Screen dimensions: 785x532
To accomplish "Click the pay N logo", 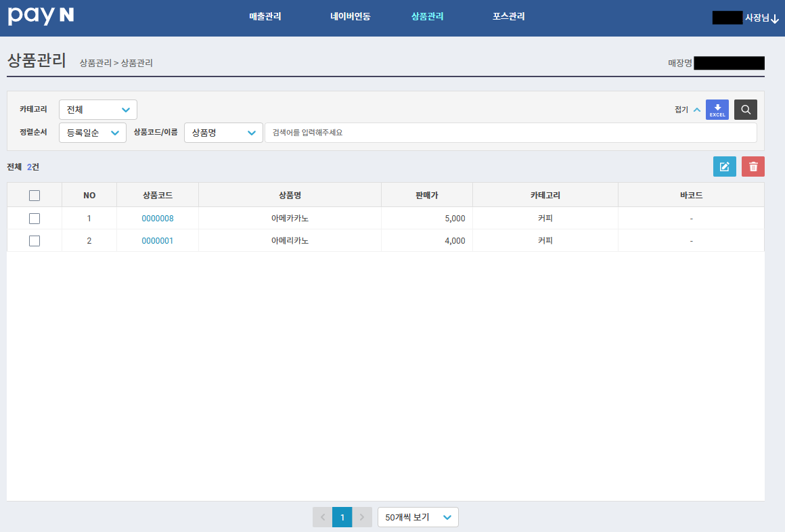I will tap(41, 16).
